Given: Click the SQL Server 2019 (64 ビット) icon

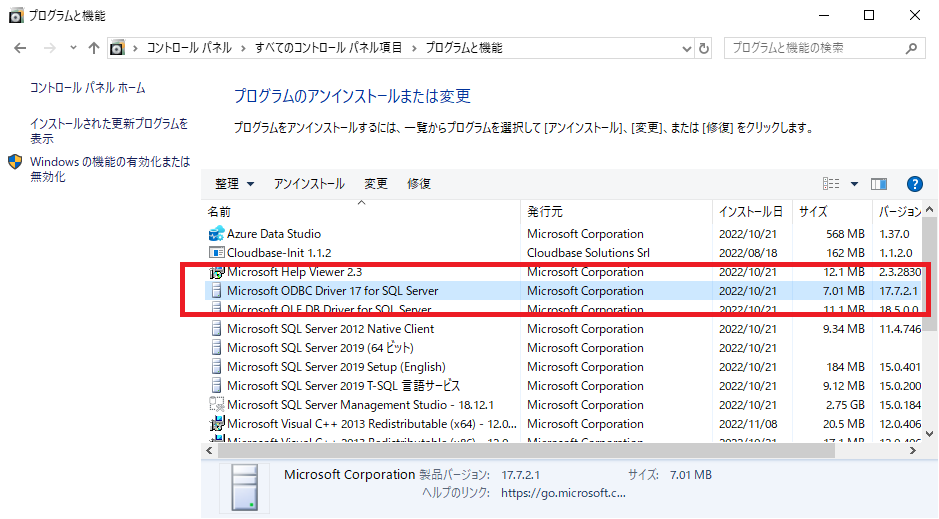Looking at the screenshot, I should [x=216, y=348].
